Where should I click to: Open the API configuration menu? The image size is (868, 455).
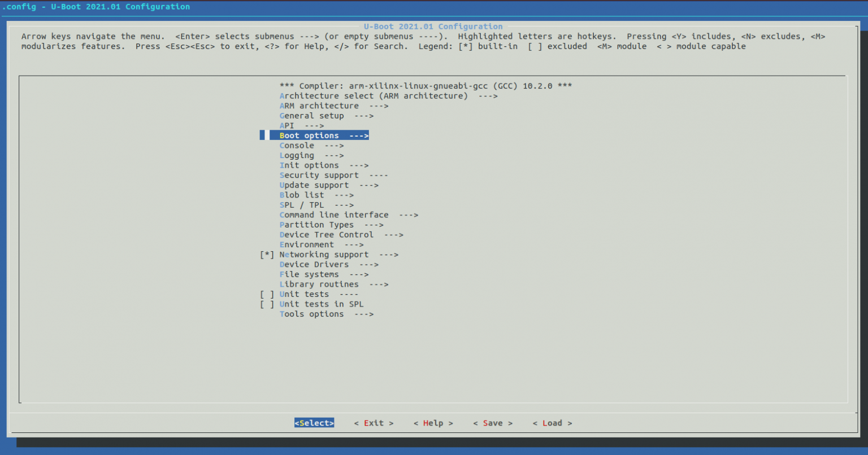(x=287, y=125)
